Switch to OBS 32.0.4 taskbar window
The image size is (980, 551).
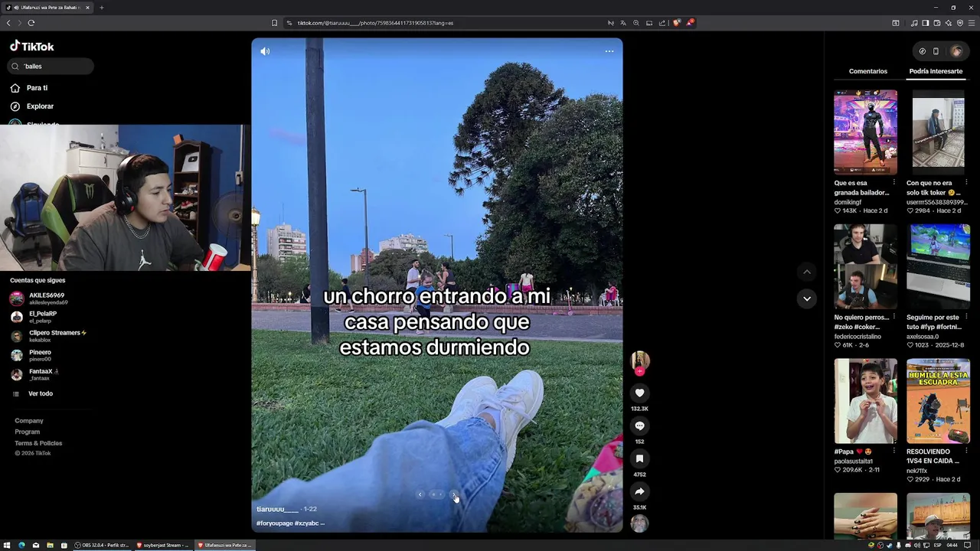[x=103, y=546]
